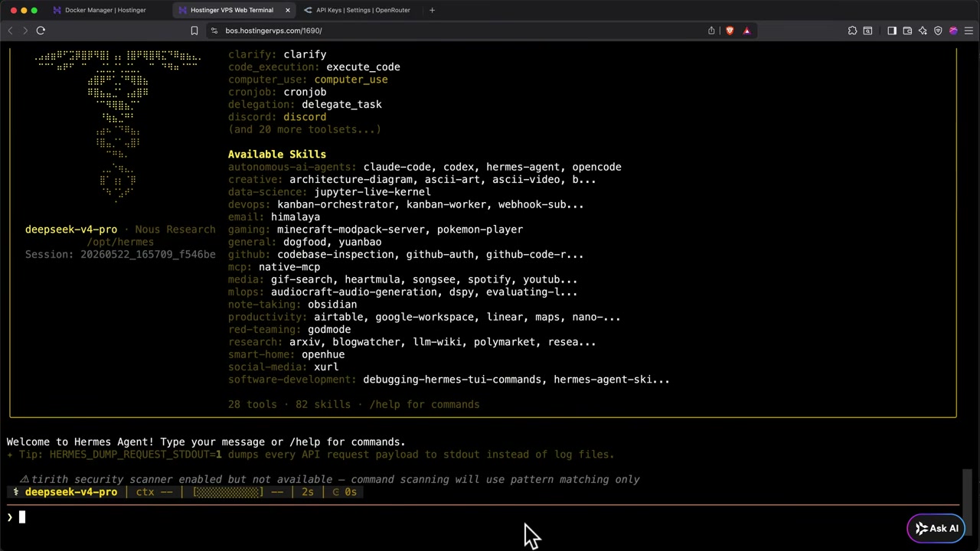
Task: Click 'cronjob' in the toolsets list
Action: 305,92
